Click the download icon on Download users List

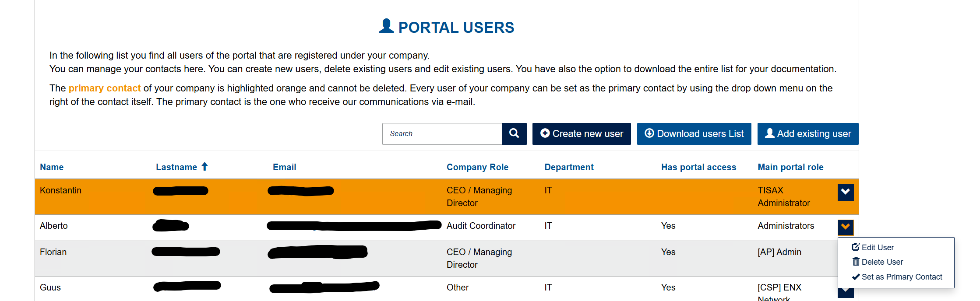(x=649, y=133)
